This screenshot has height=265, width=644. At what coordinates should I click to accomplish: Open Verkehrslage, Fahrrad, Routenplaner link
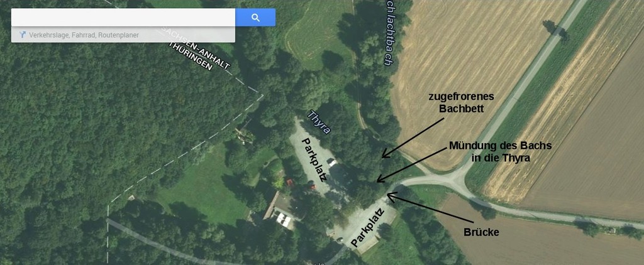click(84, 35)
